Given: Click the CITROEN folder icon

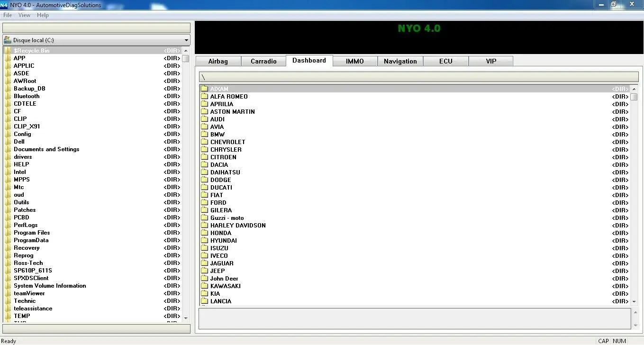Looking at the screenshot, I should pyautogui.click(x=204, y=157).
